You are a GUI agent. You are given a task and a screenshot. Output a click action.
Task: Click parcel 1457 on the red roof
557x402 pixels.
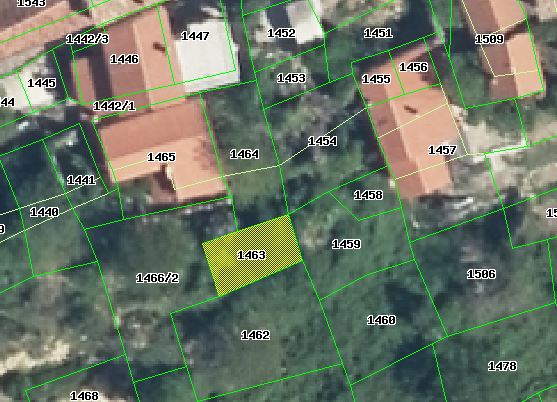[x=442, y=150]
